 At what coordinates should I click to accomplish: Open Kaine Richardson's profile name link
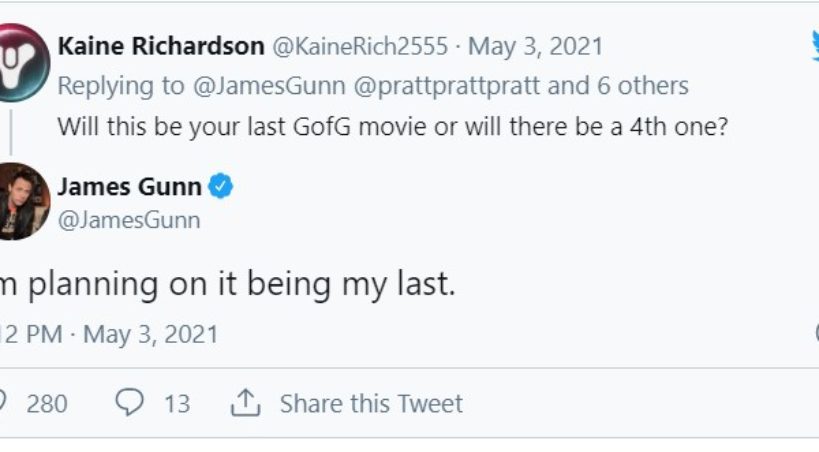coord(161,46)
